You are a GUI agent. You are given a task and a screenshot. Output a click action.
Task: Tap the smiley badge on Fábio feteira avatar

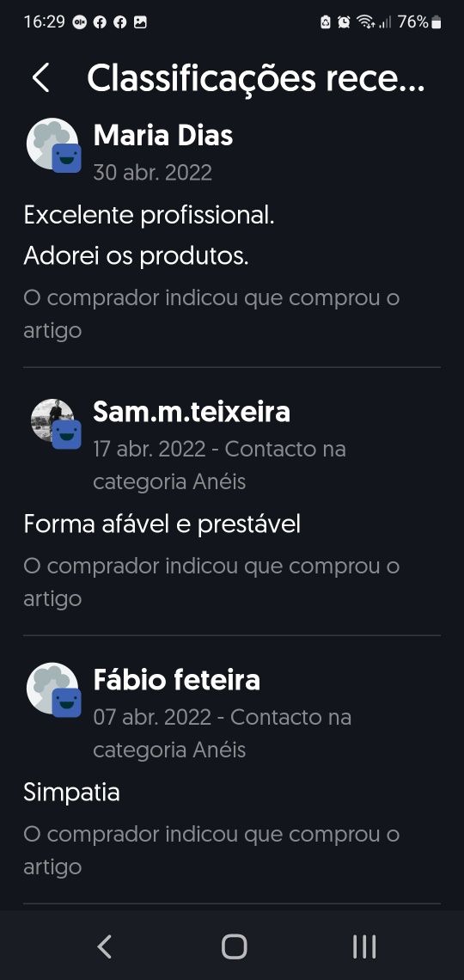(66, 702)
